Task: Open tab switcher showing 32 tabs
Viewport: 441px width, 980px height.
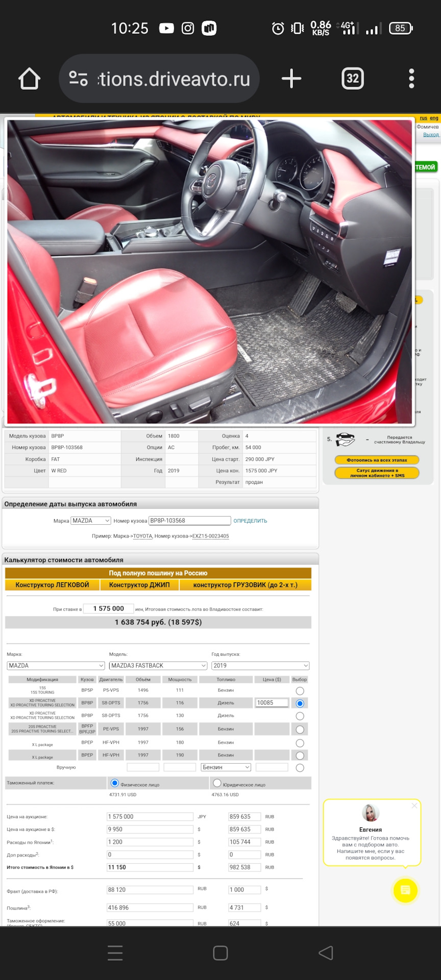Action: [352, 79]
